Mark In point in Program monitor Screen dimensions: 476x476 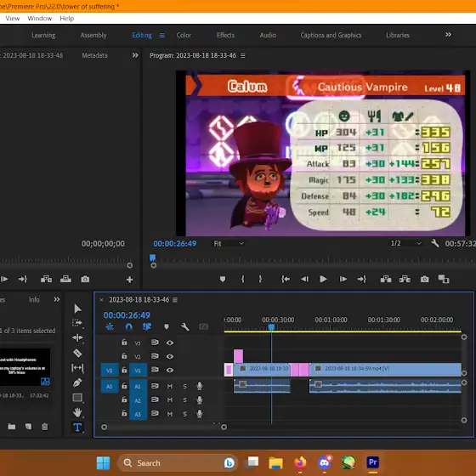click(x=242, y=279)
